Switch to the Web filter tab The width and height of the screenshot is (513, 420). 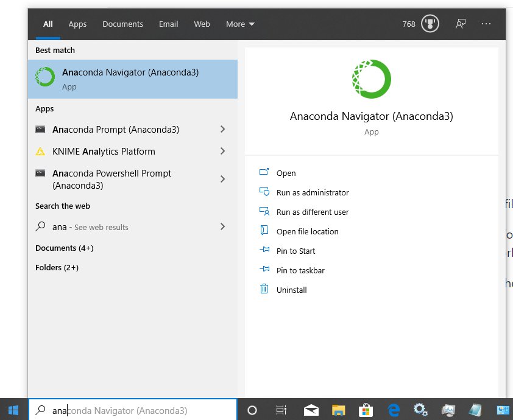pyautogui.click(x=202, y=24)
